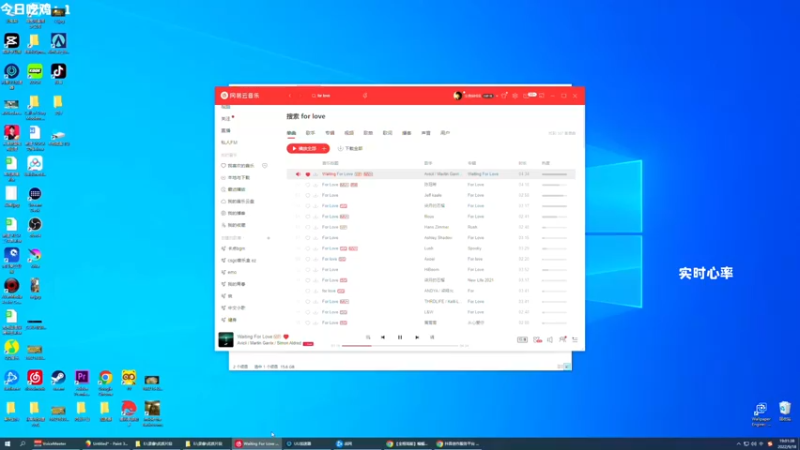The width and height of the screenshot is (800, 450).
Task: Open my liked music in sidebar
Action: 237,166
